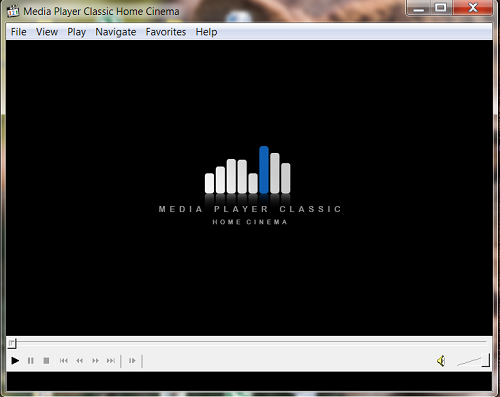Click the Pause button
Image resolution: width=500 pixels, height=397 pixels.
(31, 361)
